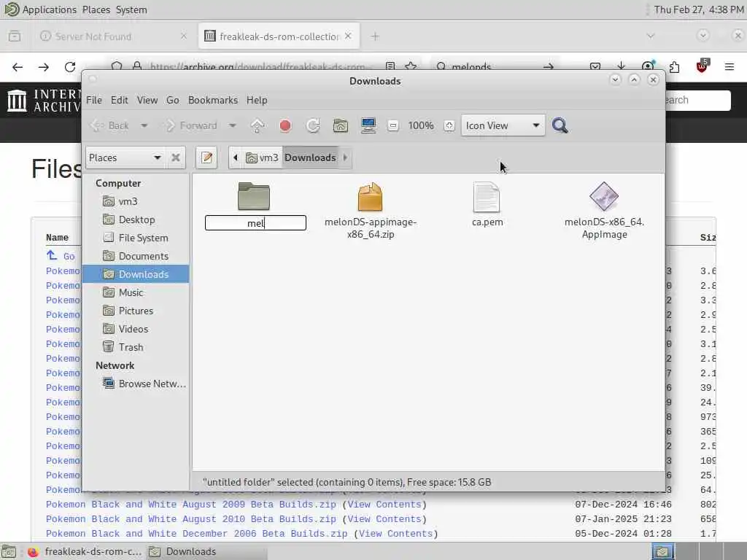Open Trash in the sidebar

136,347
